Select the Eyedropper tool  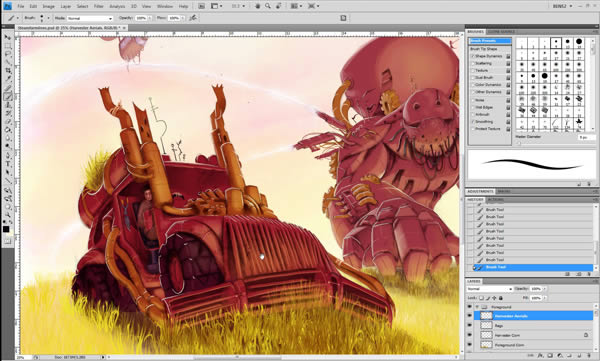[x=7, y=79]
